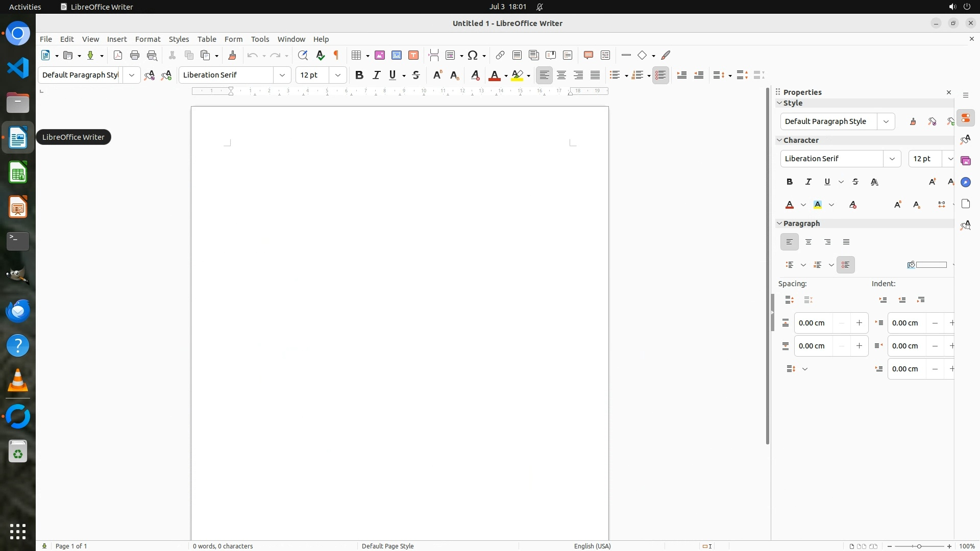Click the Clone Formatting paintbrush icon

click(x=232, y=55)
